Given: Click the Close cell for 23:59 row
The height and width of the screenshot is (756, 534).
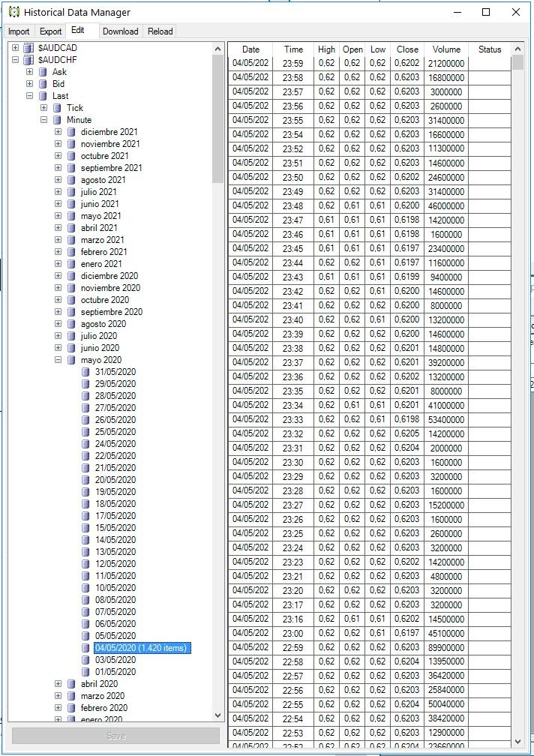Looking at the screenshot, I should pos(407,63).
